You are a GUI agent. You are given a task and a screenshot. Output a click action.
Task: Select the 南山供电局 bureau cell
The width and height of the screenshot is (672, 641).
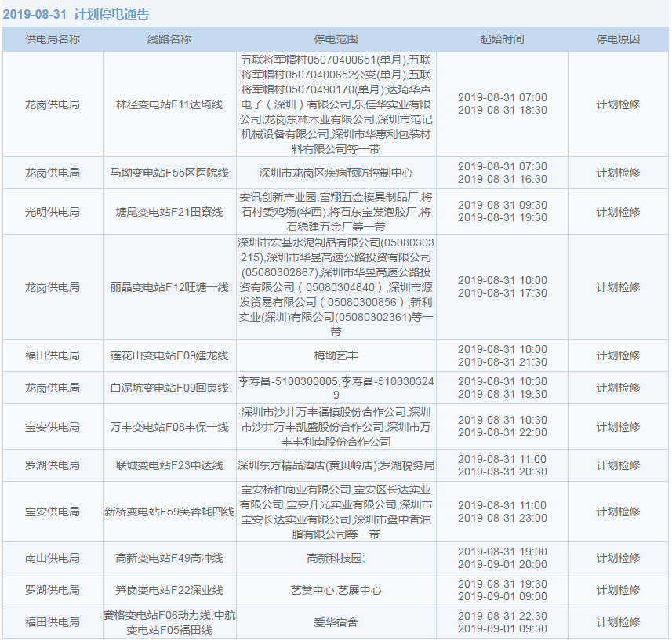[53, 558]
